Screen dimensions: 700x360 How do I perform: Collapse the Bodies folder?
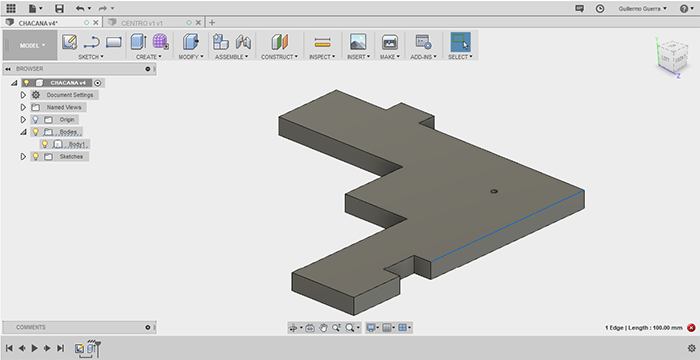pyautogui.click(x=23, y=132)
